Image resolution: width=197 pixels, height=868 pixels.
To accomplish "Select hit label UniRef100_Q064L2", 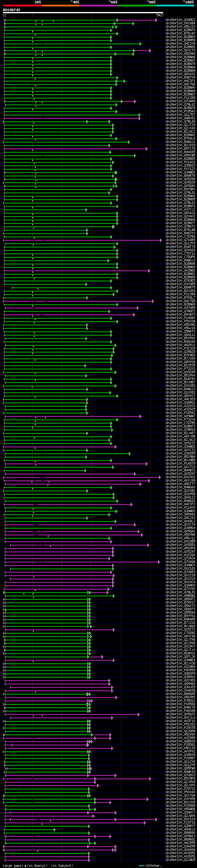I will [x=180, y=521].
